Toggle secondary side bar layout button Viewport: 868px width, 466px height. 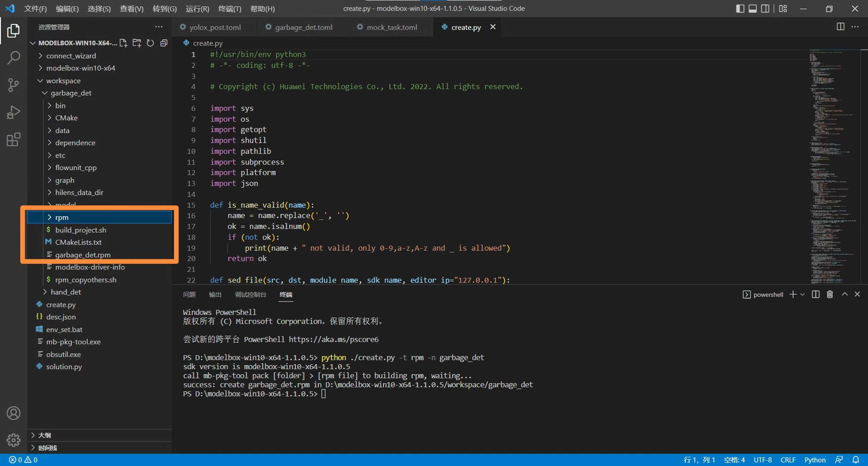pos(765,8)
